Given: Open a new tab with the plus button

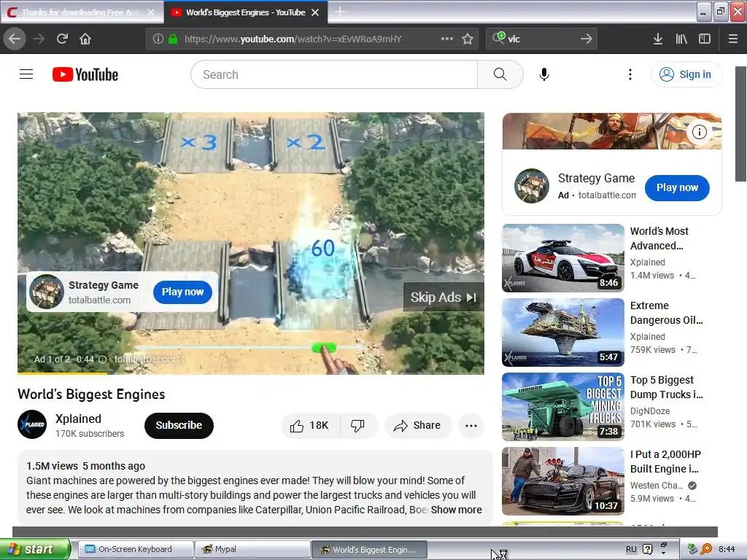Looking at the screenshot, I should point(340,12).
